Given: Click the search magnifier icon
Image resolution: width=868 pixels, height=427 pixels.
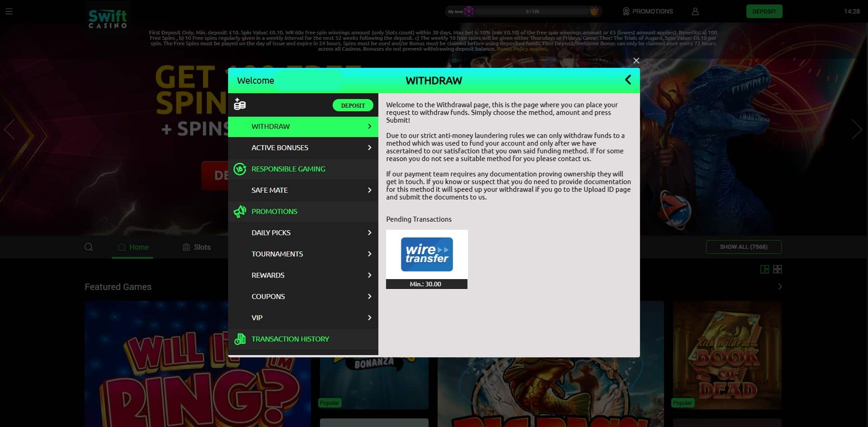Looking at the screenshot, I should coord(89,247).
